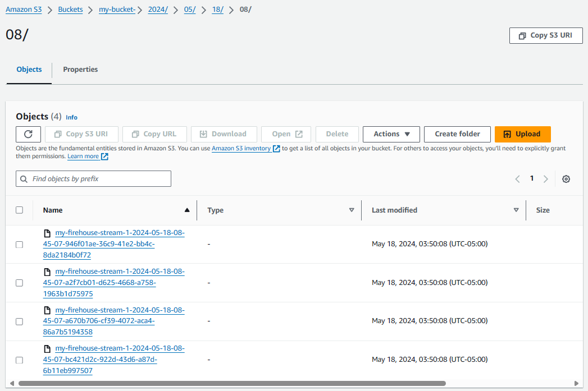Open object ending 86a7b5194358
This screenshot has width=588, height=391.
click(x=114, y=321)
